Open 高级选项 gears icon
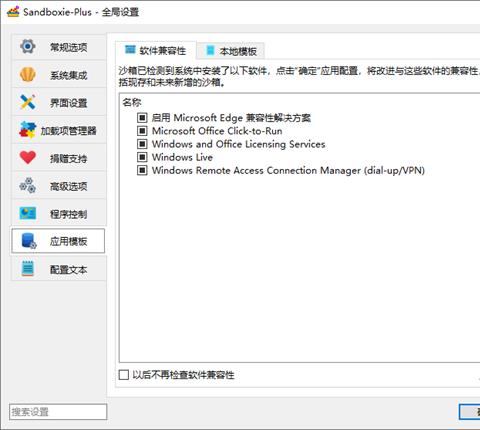The width and height of the screenshot is (480, 430). (x=28, y=185)
